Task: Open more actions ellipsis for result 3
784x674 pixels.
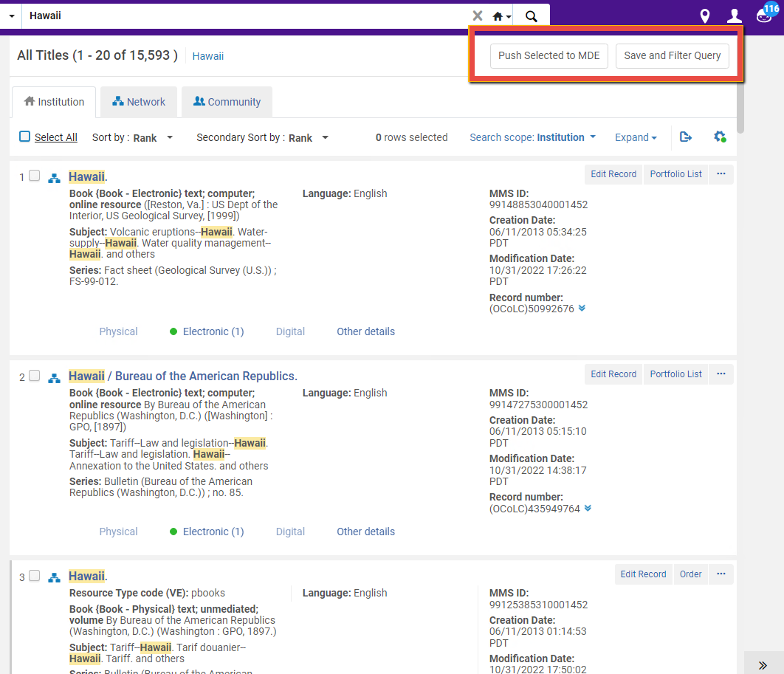Action: coord(721,574)
